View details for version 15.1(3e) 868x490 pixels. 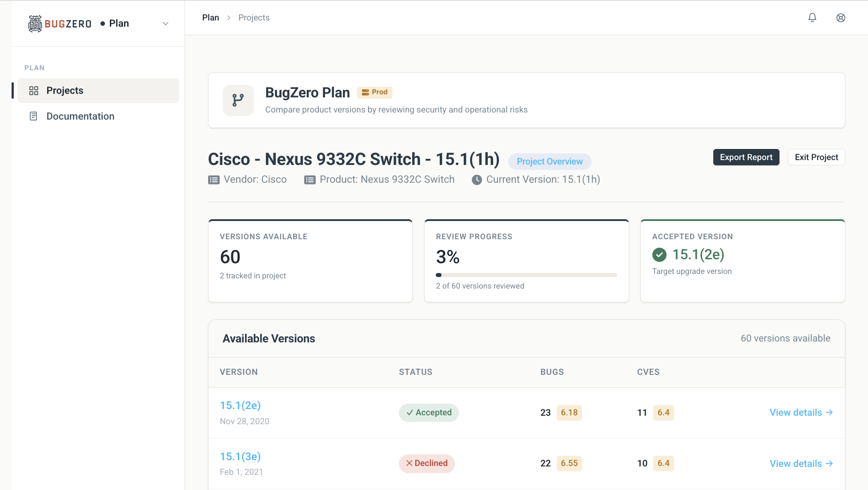tap(801, 464)
